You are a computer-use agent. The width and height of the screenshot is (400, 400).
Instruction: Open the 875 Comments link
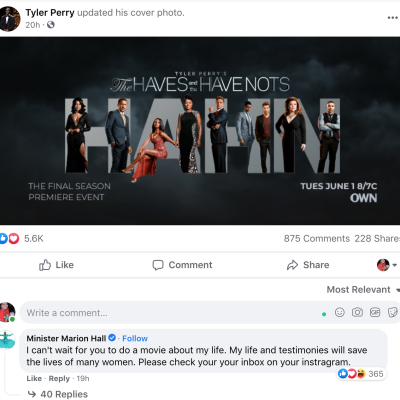pyautogui.click(x=317, y=239)
